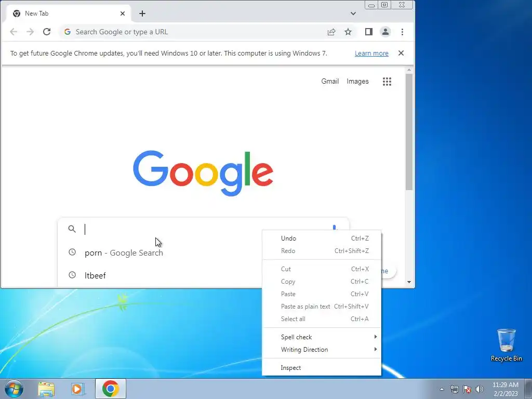Viewport: 532px width, 399px height.
Task: Open a new tab with plus button
Action: coord(142,14)
